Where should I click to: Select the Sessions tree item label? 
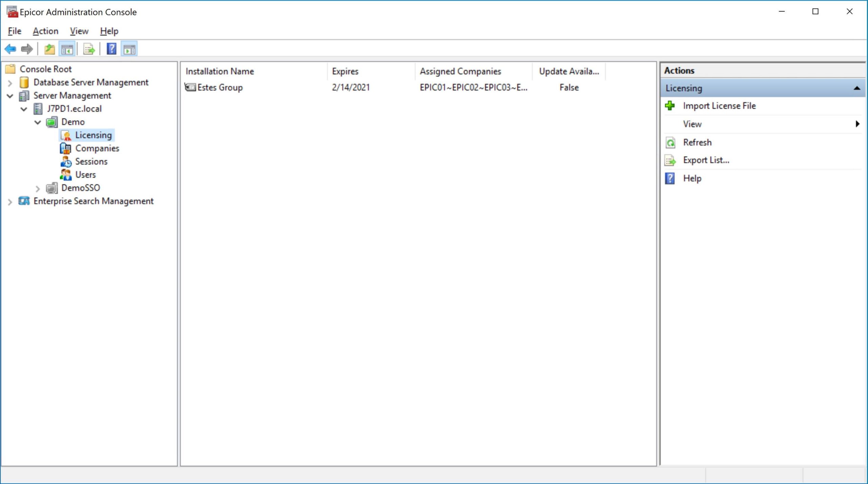[x=91, y=162]
